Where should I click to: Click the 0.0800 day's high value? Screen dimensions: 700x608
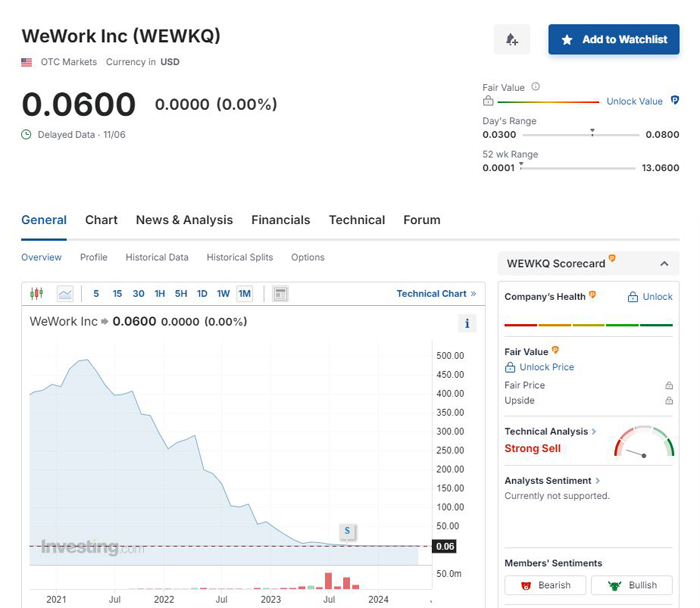(662, 134)
